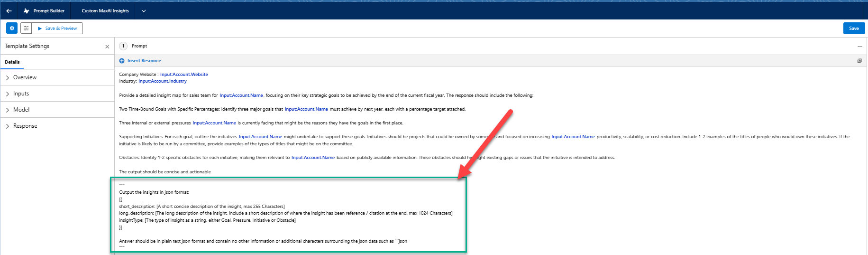Select the Details tab
The height and width of the screenshot is (255, 868).
(12, 62)
